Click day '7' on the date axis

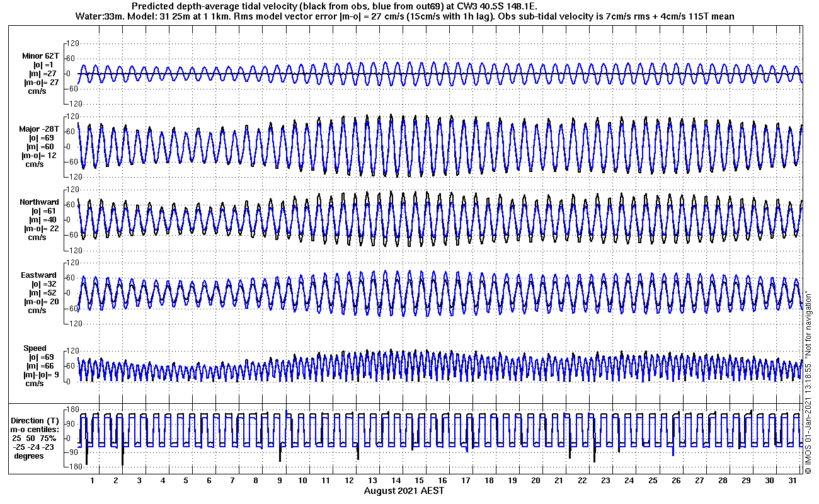point(232,480)
